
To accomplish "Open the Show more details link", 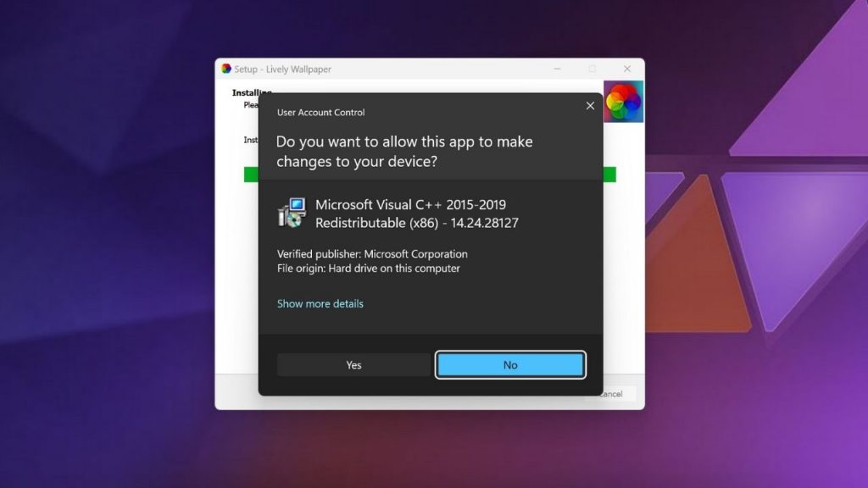I will pyautogui.click(x=320, y=304).
